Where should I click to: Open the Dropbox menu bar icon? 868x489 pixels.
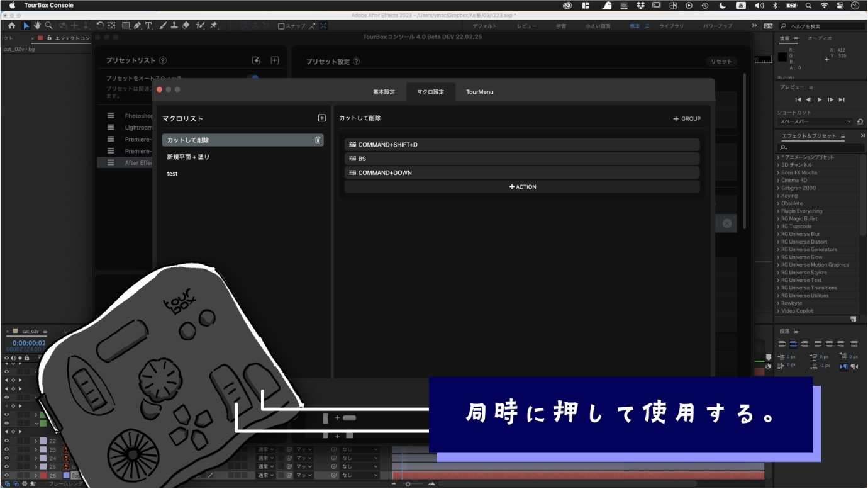(640, 5)
